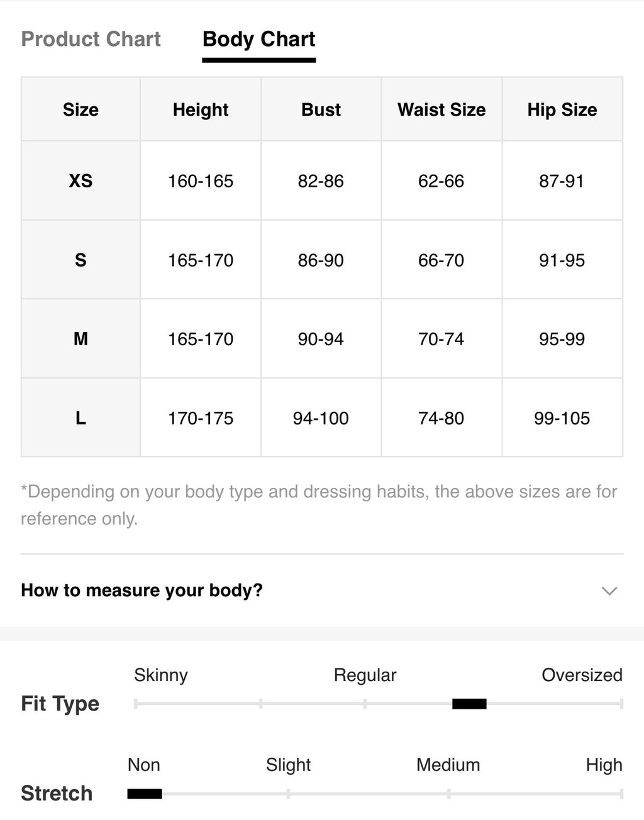Click the Oversized fit label
Image resolution: width=644 pixels, height=820 pixels.
(582, 675)
